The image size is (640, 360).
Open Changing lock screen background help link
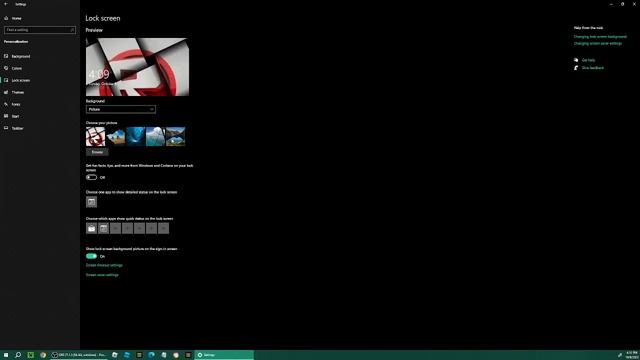click(600, 37)
